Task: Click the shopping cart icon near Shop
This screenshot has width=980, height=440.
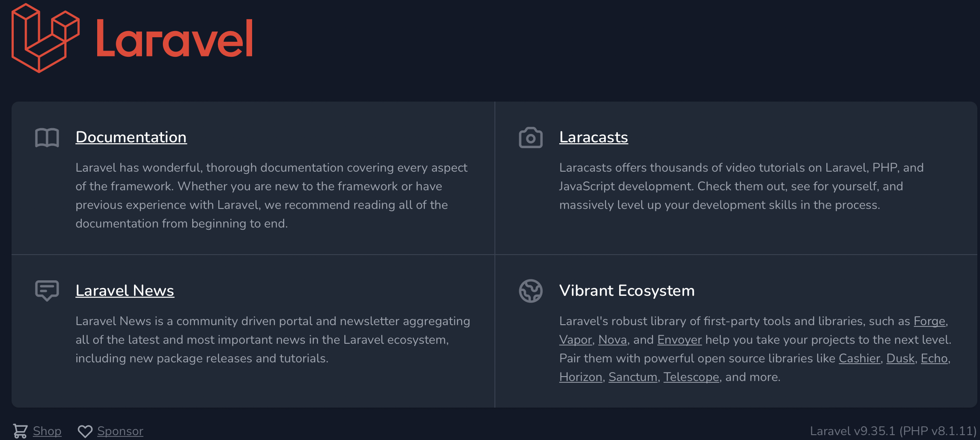Action: point(20,430)
